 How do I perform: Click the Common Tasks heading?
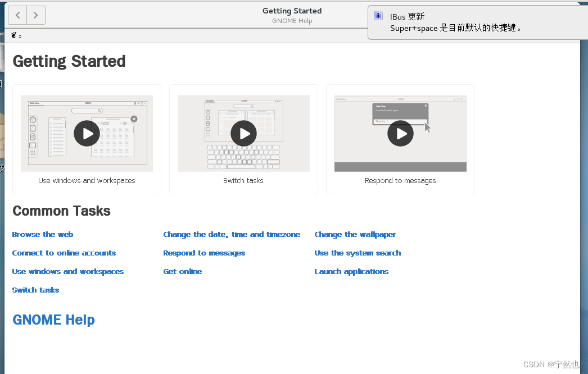[61, 211]
